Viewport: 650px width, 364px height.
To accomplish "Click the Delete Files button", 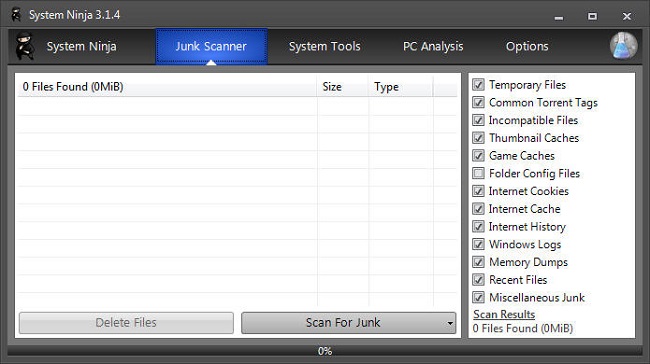I will coord(126,323).
